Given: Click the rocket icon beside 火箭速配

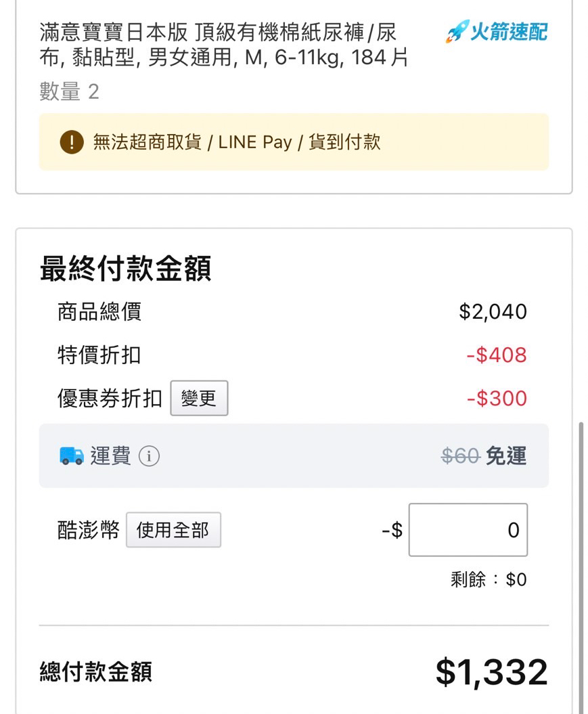Looking at the screenshot, I should point(457,31).
